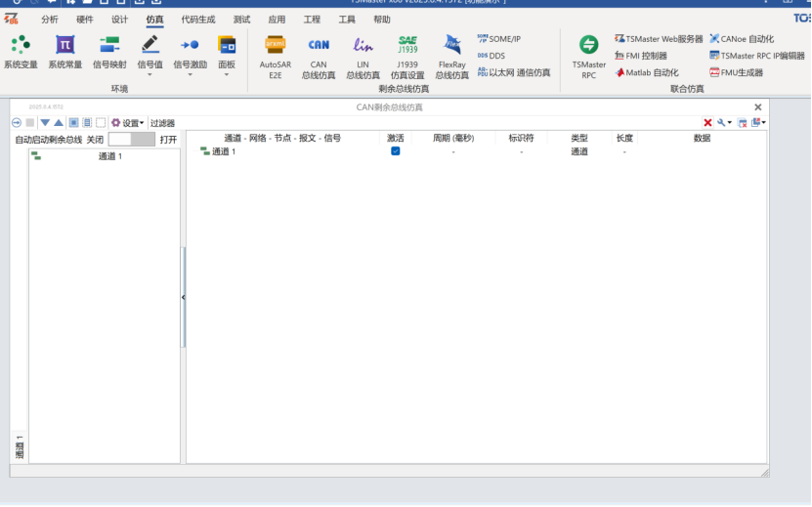The height and width of the screenshot is (507, 812).
Task: Open CANoe 自动化
Action: [x=742, y=39]
